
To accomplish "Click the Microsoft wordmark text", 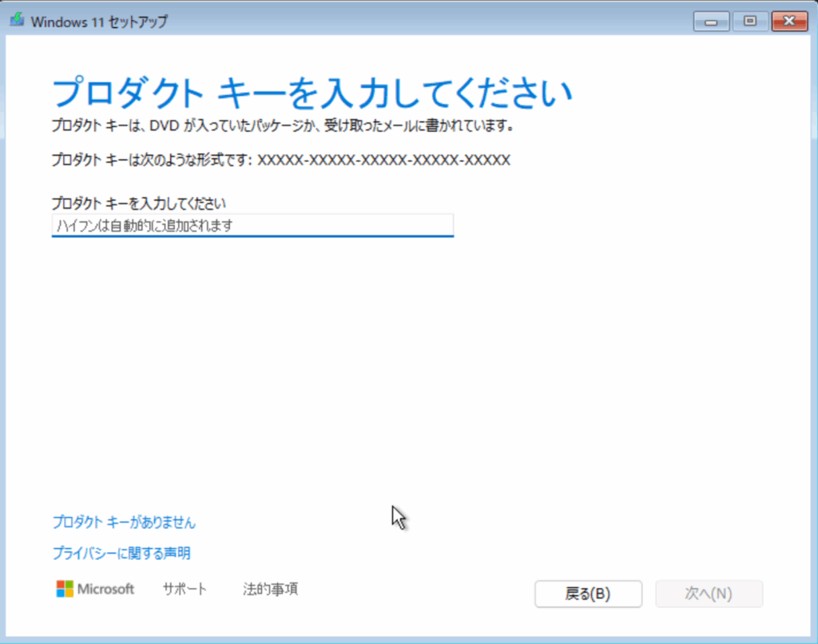I will [106, 589].
